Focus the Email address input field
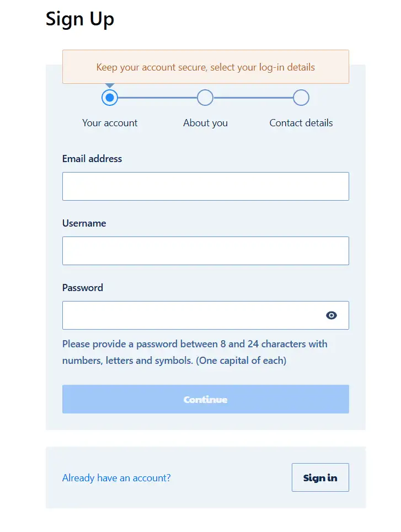The image size is (401, 532). [x=205, y=186]
